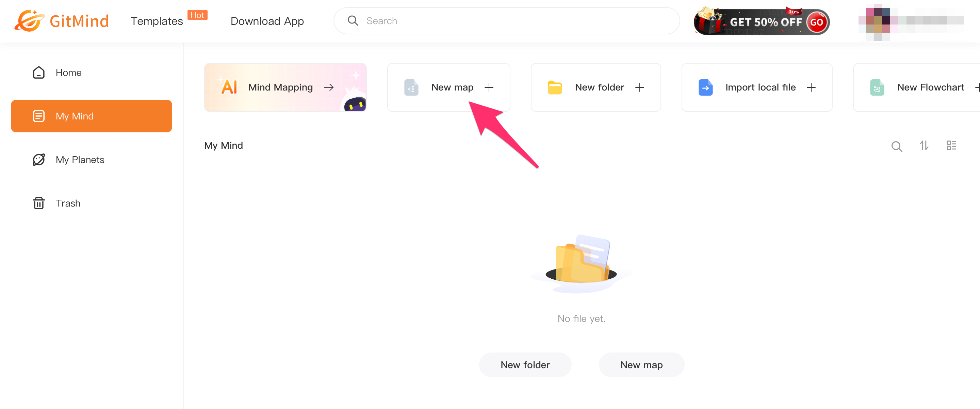Click the sort order arrows icon
This screenshot has width=980, height=409.
[x=924, y=146]
